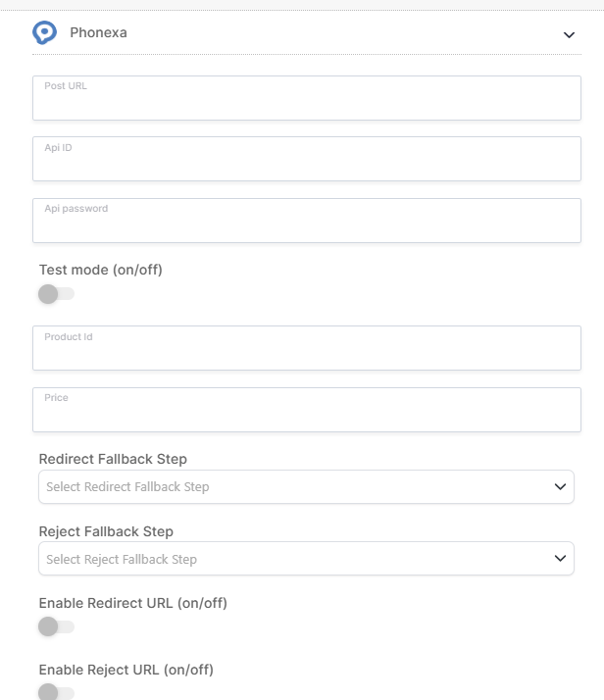
Task: Click the Redirect Fallback Step chevron arrow
Action: (560, 486)
